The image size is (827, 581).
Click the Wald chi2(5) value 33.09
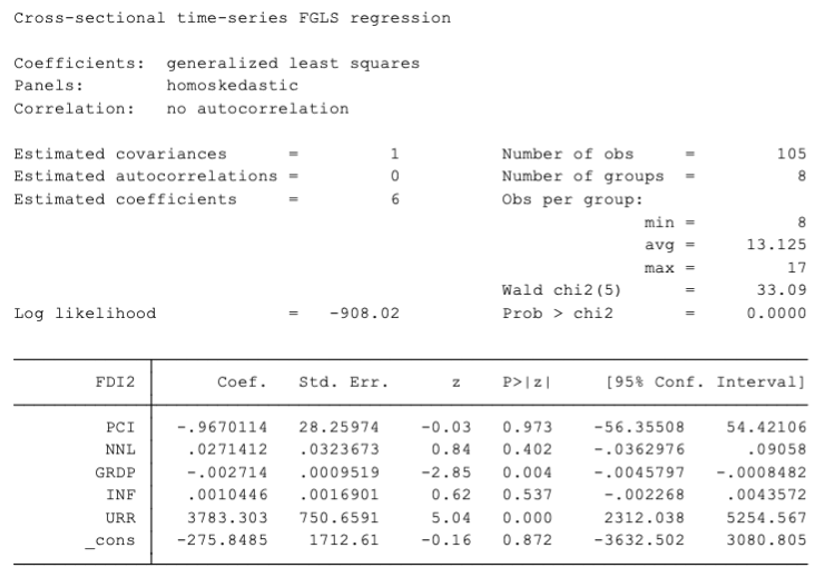784,291
